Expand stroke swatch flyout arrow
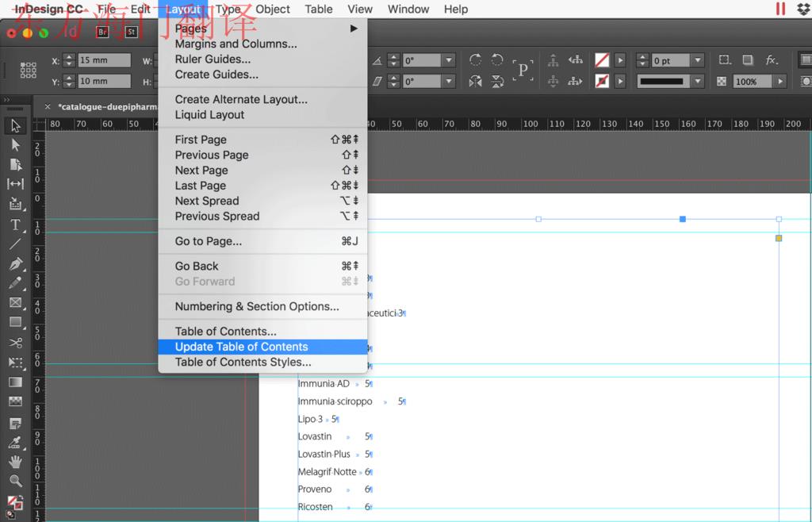 click(x=620, y=81)
